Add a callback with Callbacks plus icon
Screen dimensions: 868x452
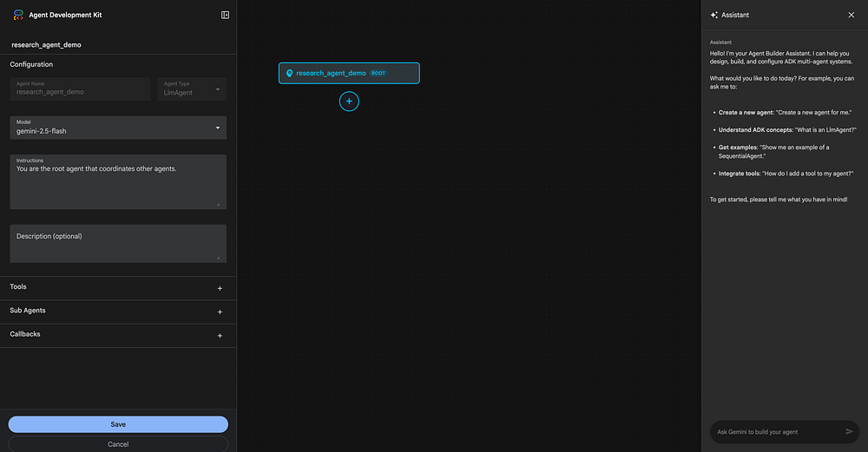(220, 336)
